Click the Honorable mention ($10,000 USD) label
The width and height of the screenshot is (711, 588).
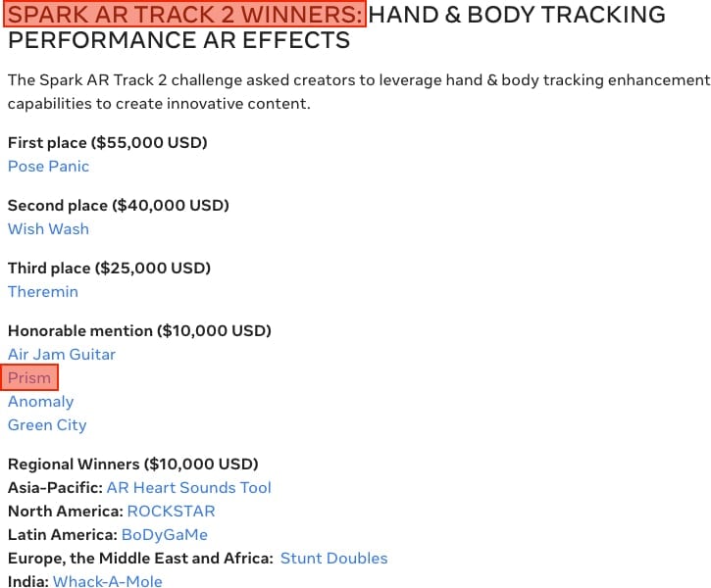click(139, 331)
